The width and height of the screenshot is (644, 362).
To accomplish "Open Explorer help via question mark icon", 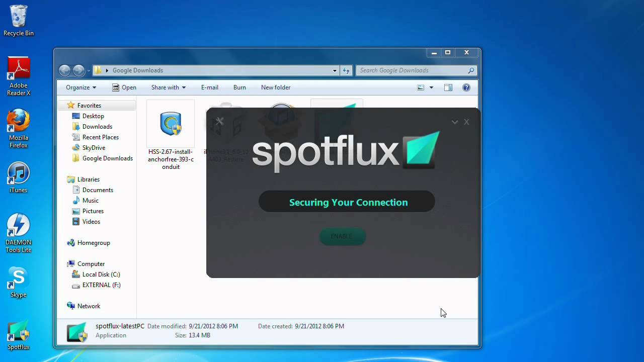I will click(x=466, y=87).
